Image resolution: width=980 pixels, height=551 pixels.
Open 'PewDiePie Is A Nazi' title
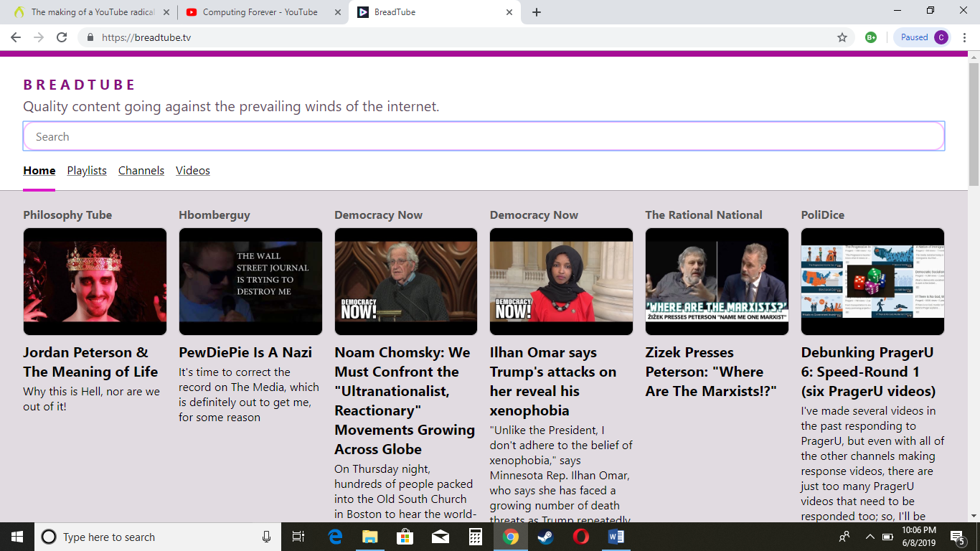pyautogui.click(x=245, y=353)
